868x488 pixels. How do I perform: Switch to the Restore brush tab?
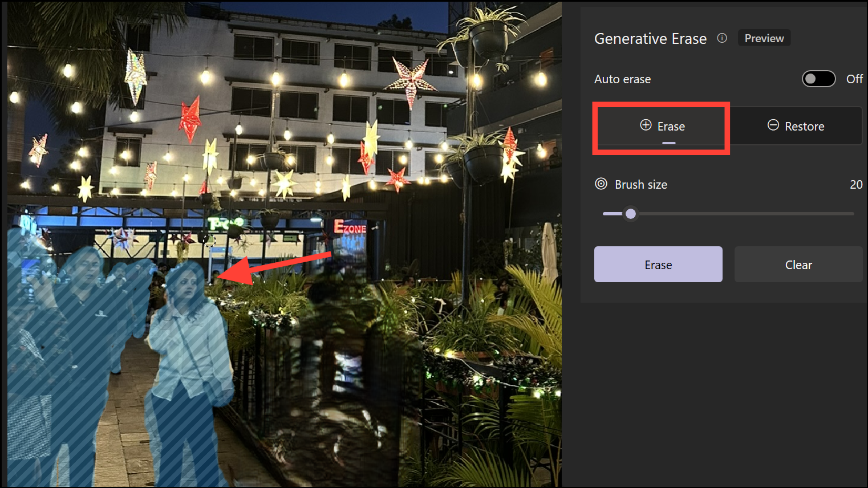(x=796, y=127)
